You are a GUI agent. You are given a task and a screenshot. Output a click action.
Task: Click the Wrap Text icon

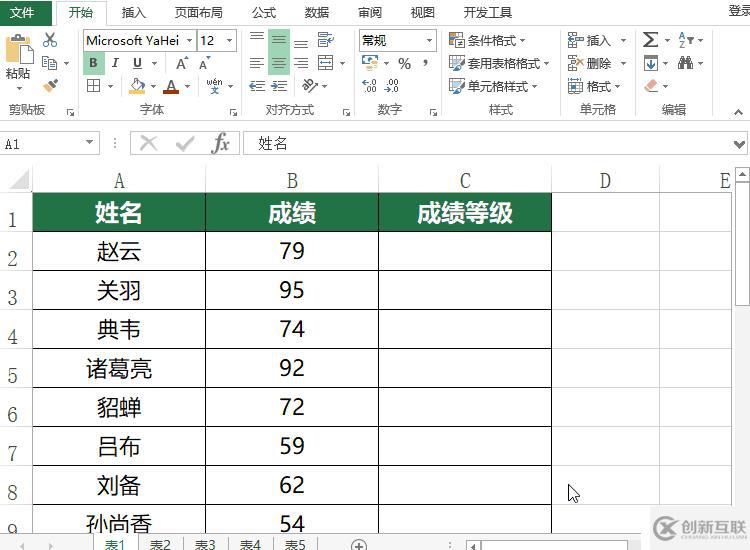coord(326,40)
